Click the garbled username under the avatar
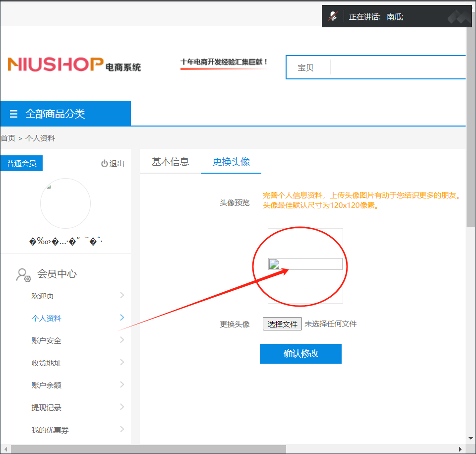Screen dimensions: 476x454 pos(65,241)
